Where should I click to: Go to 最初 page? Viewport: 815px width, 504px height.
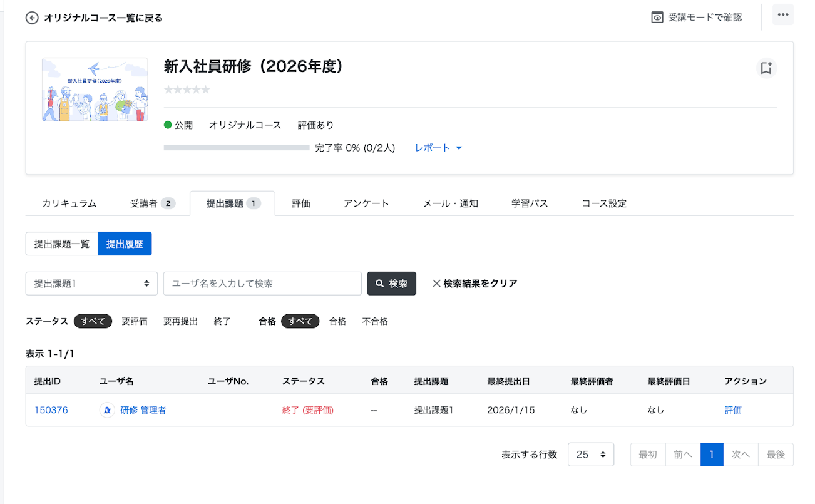(648, 455)
